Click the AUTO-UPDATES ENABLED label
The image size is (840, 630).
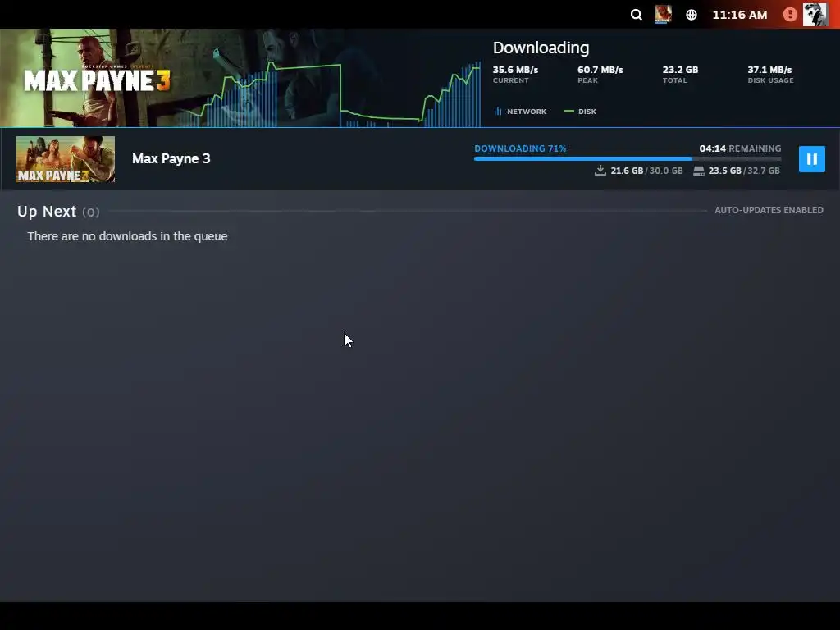(x=769, y=210)
